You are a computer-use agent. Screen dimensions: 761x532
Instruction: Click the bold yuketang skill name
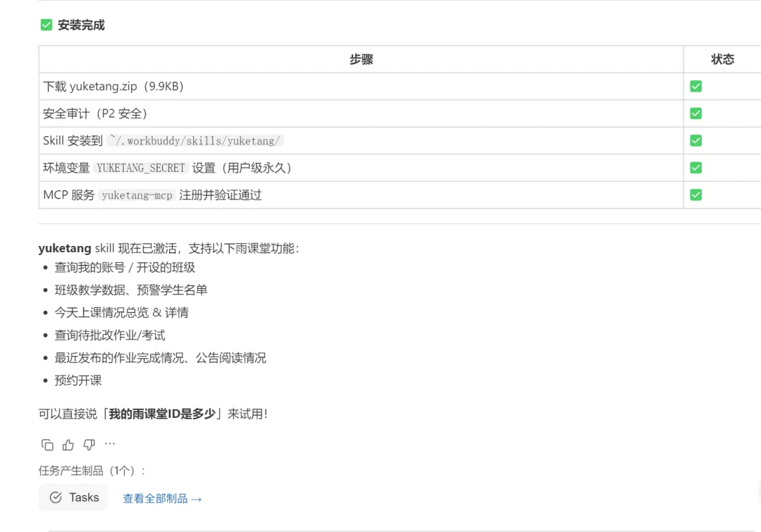click(65, 249)
